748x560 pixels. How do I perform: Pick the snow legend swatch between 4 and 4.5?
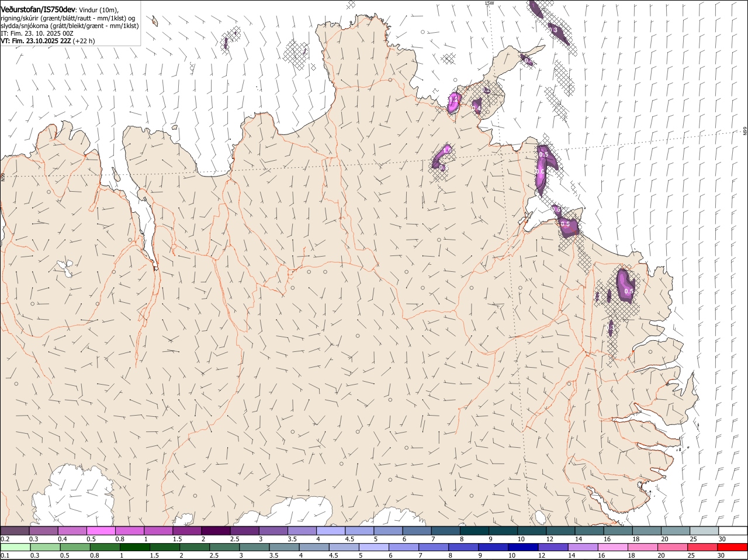click(x=331, y=530)
